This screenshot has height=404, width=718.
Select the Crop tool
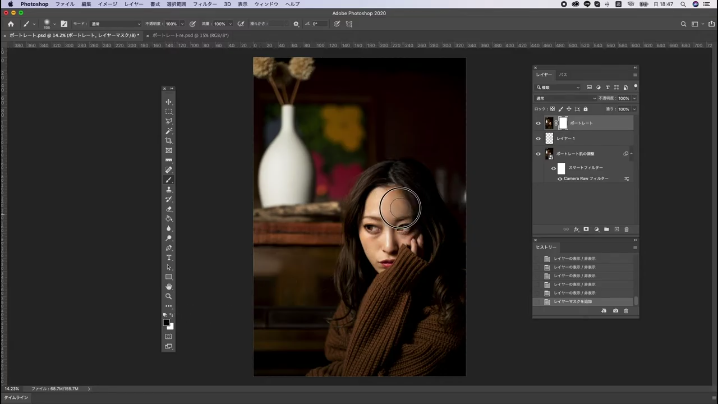[169, 141]
